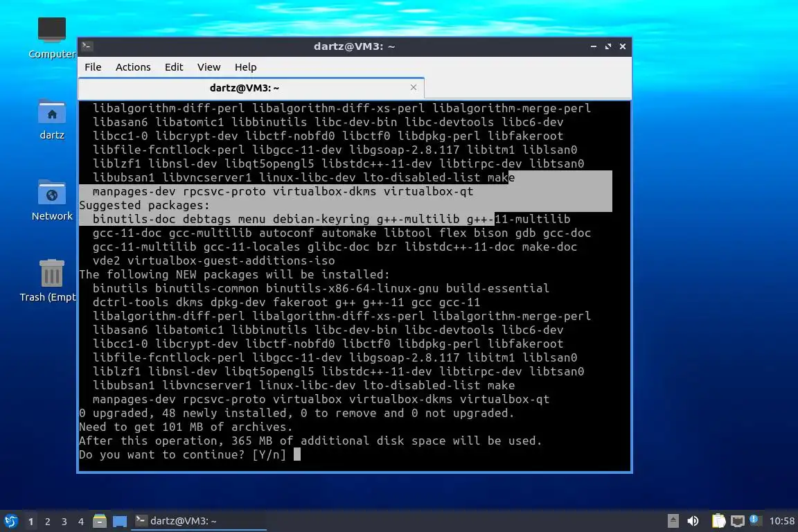Click the '0 upgraded, 48 newly installed' line
Viewport: 798px width, 532px height.
(x=296, y=413)
